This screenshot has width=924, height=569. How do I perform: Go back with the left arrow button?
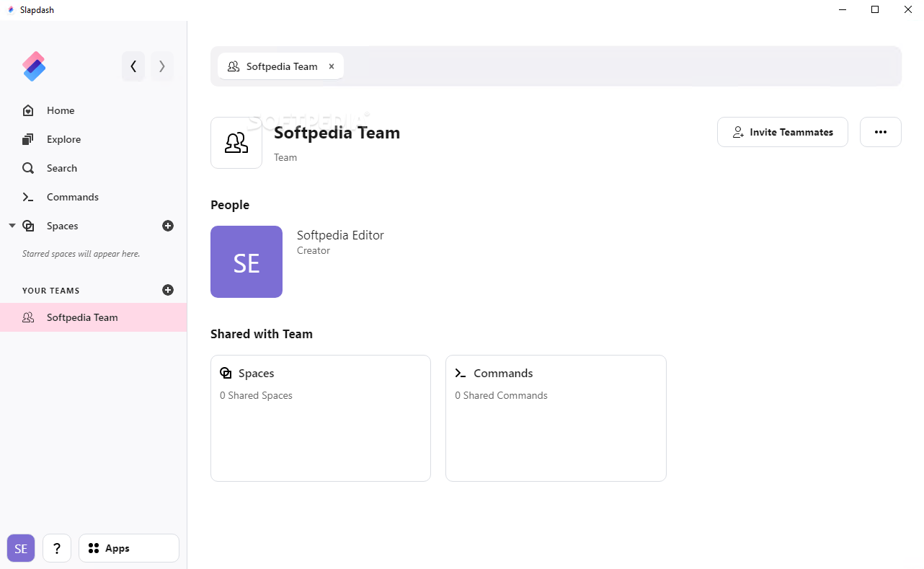(133, 66)
